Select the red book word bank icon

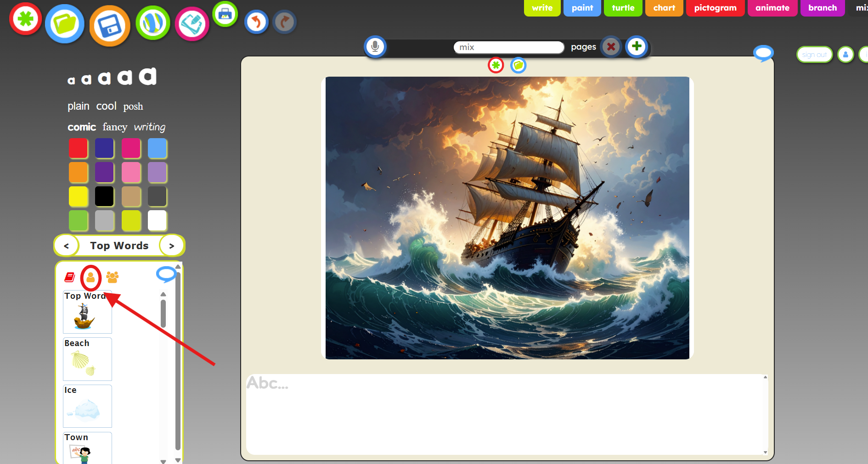tap(70, 277)
